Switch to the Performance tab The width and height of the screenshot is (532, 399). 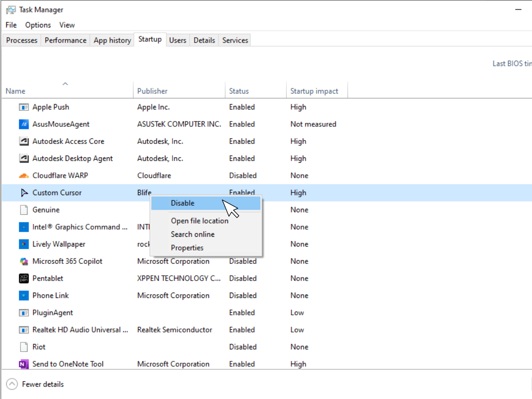click(66, 40)
